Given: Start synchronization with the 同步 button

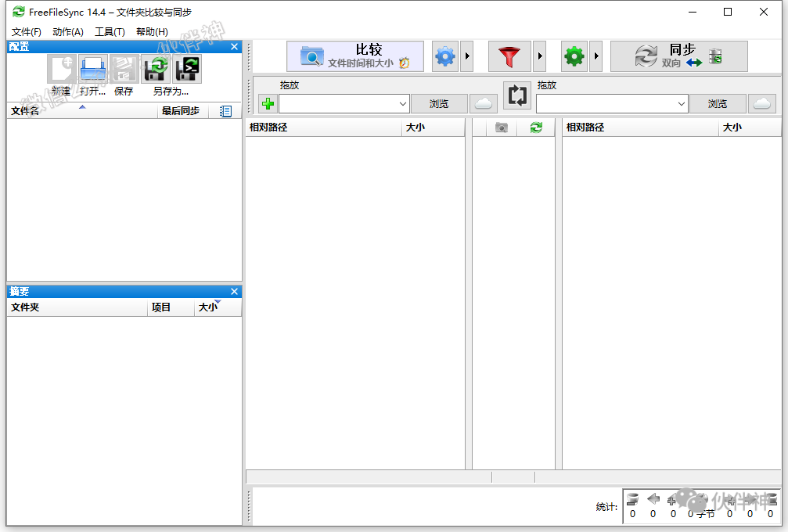Looking at the screenshot, I should (x=679, y=56).
